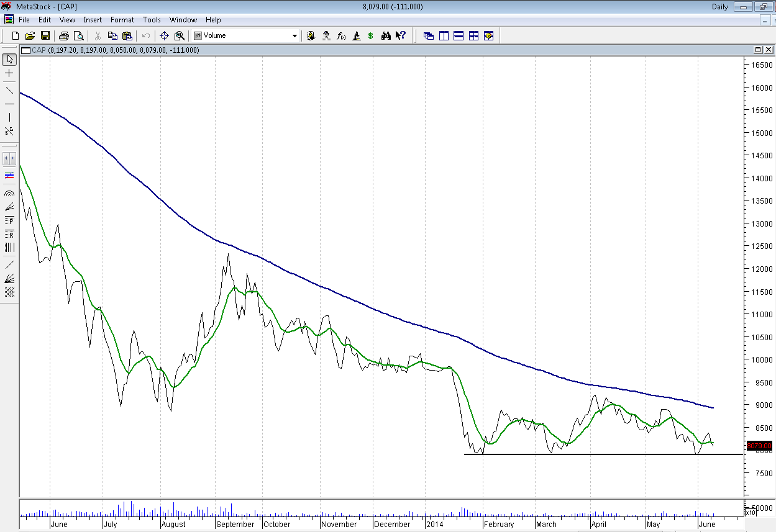Viewport: 776px width, 532px height.
Task: Select the vertical cycle lines tool
Action: (9, 248)
